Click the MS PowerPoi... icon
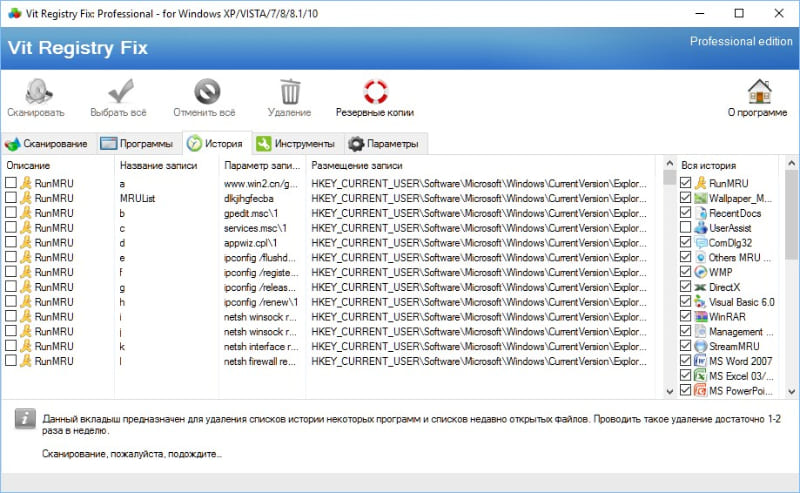 click(x=701, y=390)
